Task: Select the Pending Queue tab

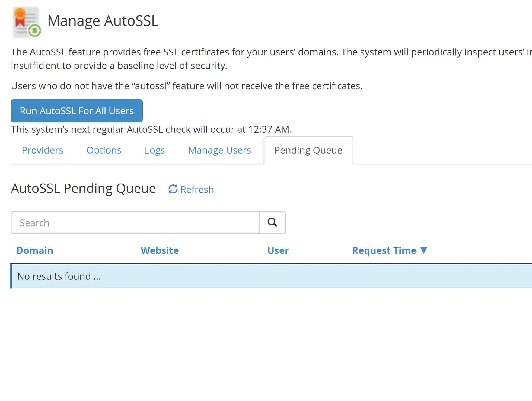Action: (308, 150)
